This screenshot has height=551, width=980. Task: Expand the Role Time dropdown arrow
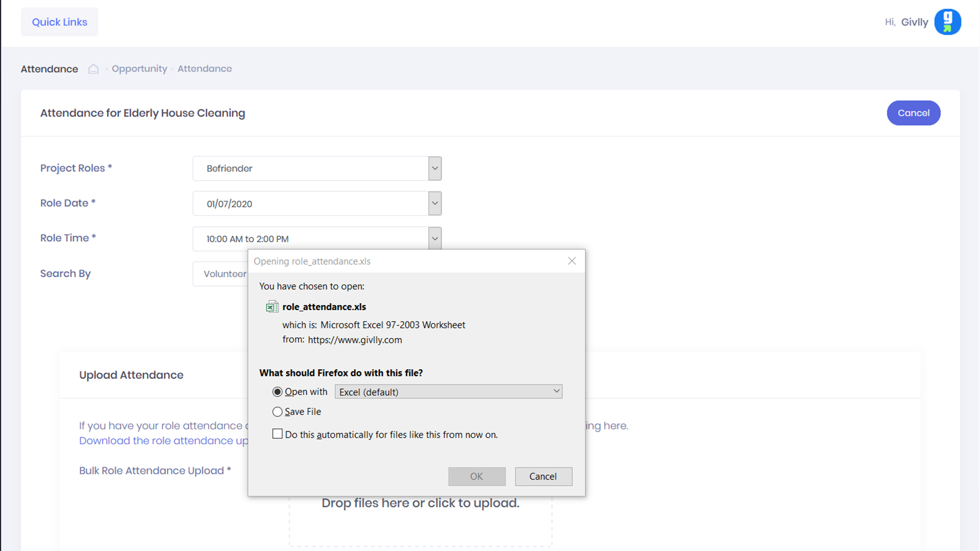tap(434, 238)
